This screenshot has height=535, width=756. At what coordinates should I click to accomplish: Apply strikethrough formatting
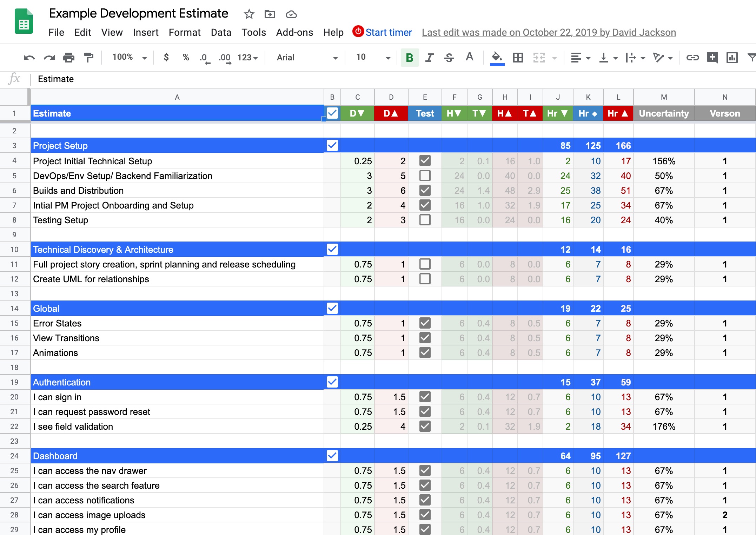[x=450, y=57]
